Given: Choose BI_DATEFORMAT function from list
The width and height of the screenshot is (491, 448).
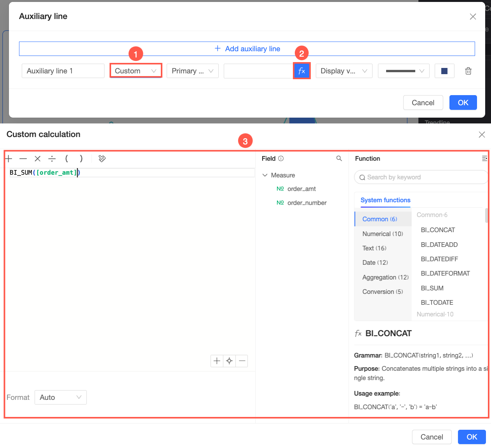Looking at the screenshot, I should (445, 273).
